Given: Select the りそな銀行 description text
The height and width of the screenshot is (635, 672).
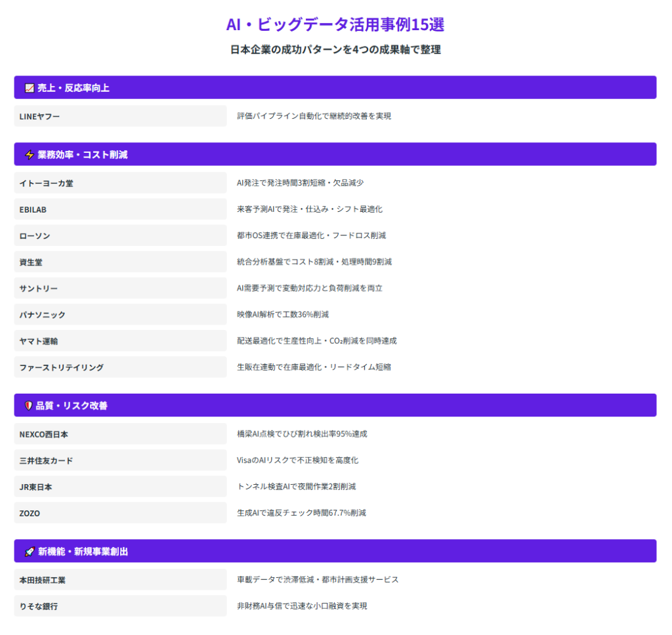Looking at the screenshot, I should [x=302, y=606].
